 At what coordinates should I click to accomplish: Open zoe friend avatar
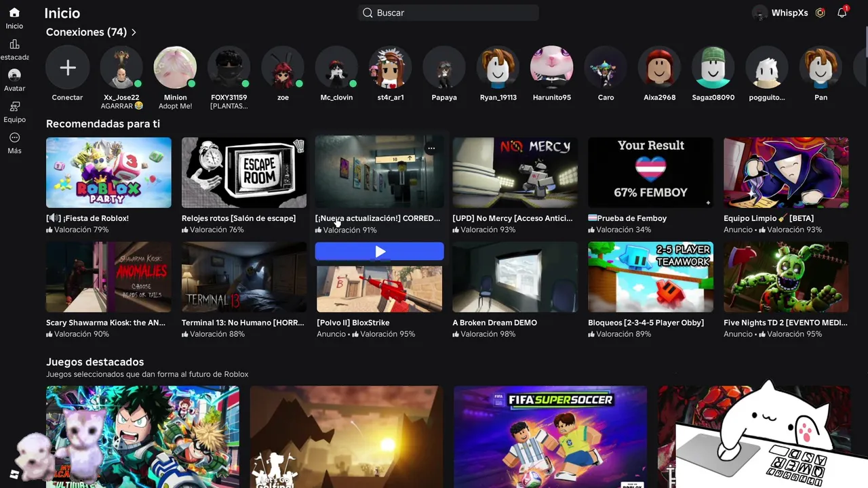283,68
